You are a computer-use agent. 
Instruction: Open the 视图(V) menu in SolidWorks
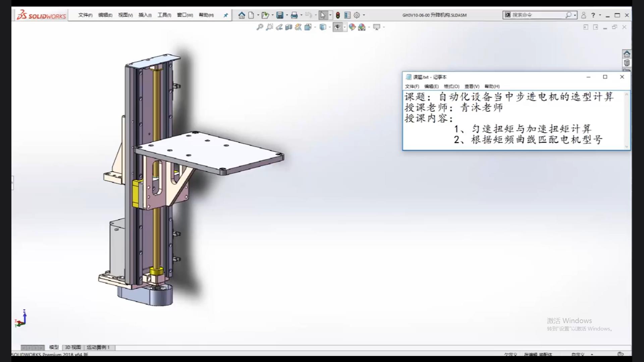(125, 15)
